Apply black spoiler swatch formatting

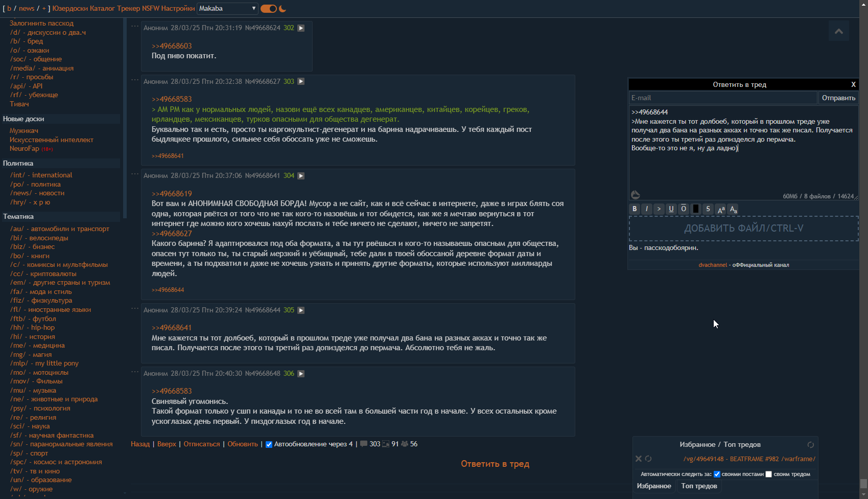[x=696, y=209]
